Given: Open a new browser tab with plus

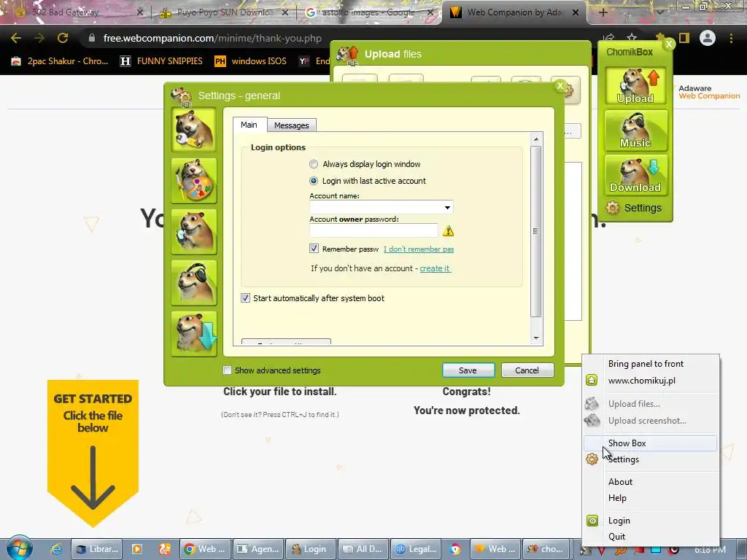Looking at the screenshot, I should pyautogui.click(x=603, y=12).
